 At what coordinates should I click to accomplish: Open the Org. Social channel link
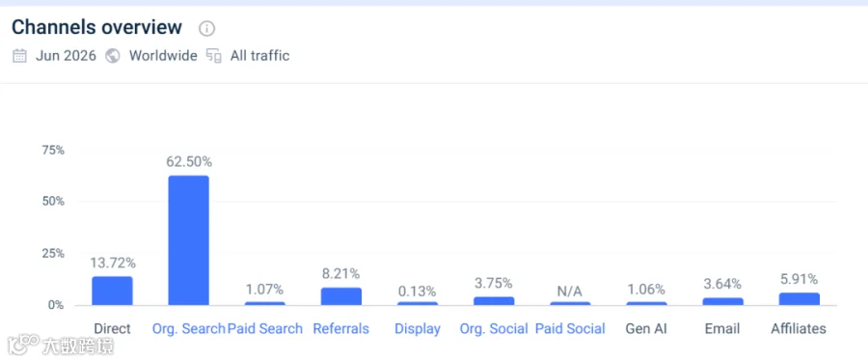[494, 329]
